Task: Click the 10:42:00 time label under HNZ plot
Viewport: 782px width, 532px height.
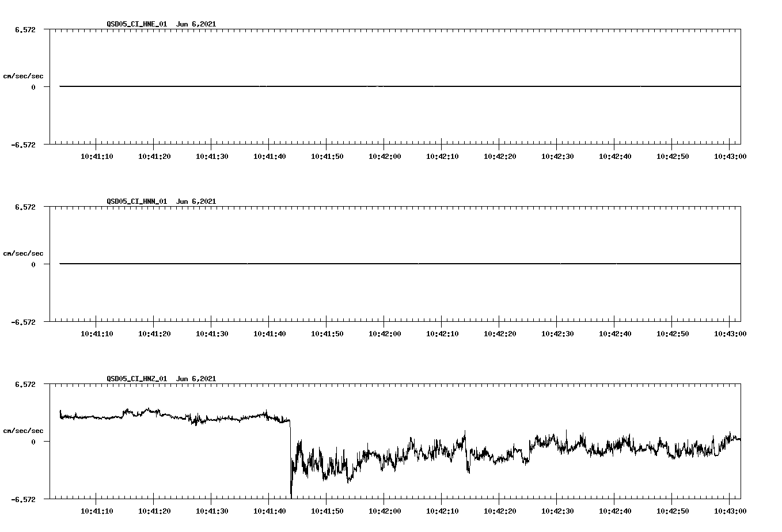Action: coord(385,511)
